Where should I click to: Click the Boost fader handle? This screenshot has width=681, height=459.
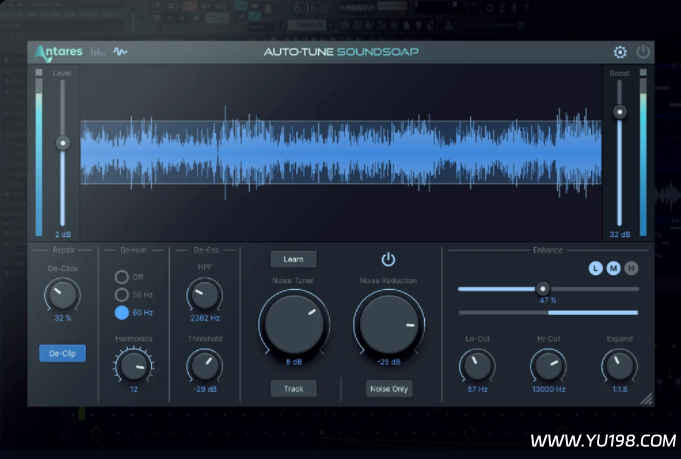tap(620, 112)
